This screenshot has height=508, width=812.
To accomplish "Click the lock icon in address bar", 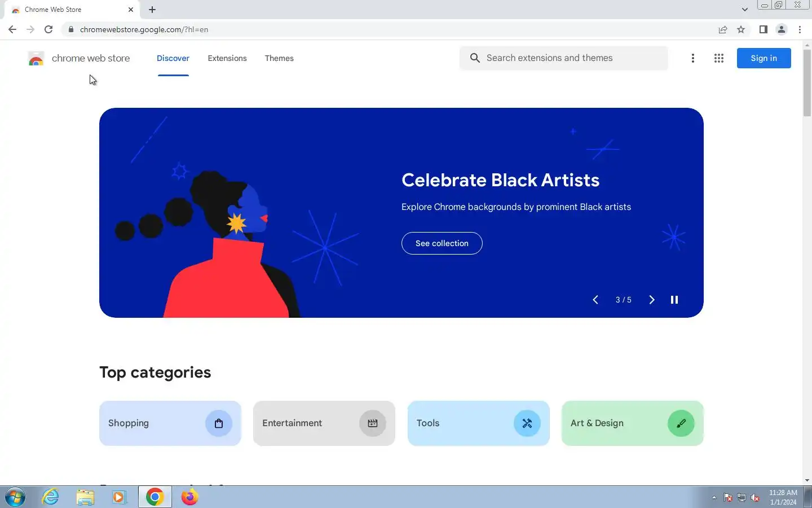I will [71, 29].
